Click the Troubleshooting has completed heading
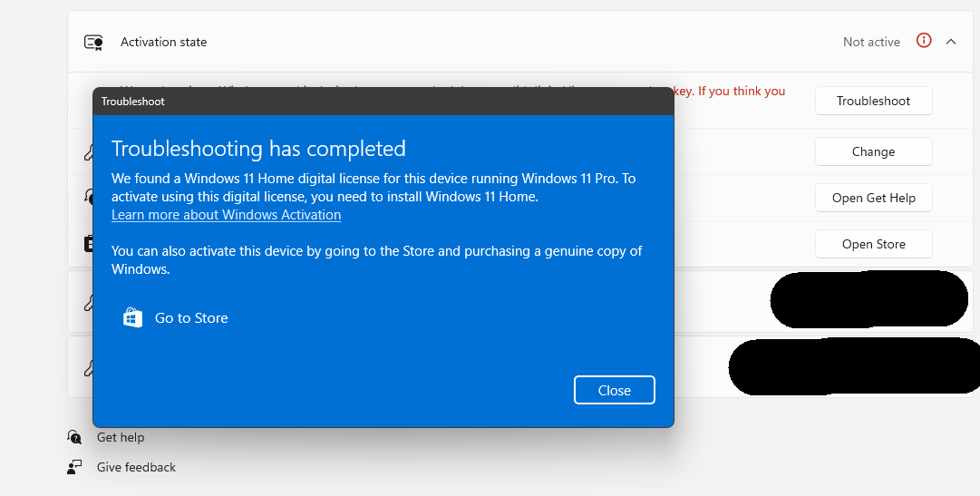This screenshot has height=496, width=980. coord(258,149)
